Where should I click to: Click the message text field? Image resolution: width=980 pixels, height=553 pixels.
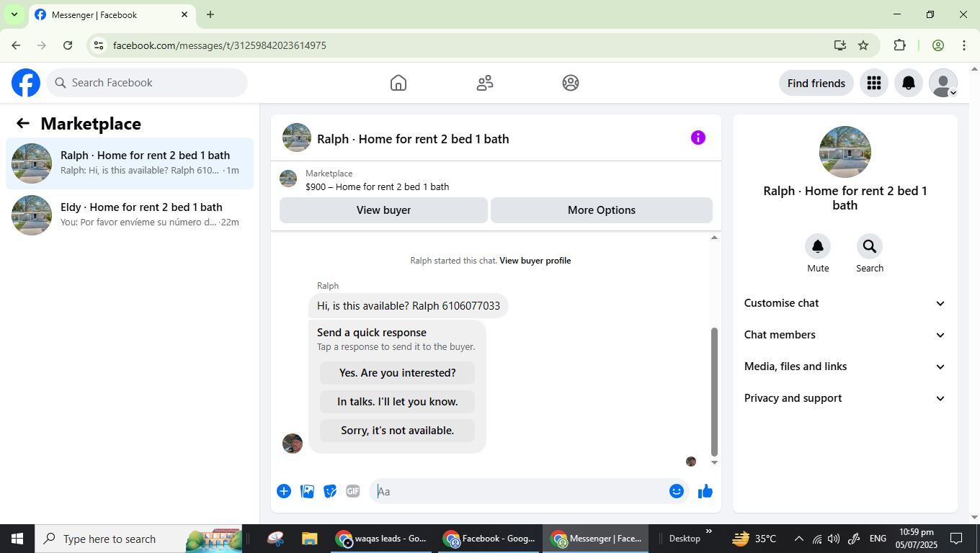point(519,491)
